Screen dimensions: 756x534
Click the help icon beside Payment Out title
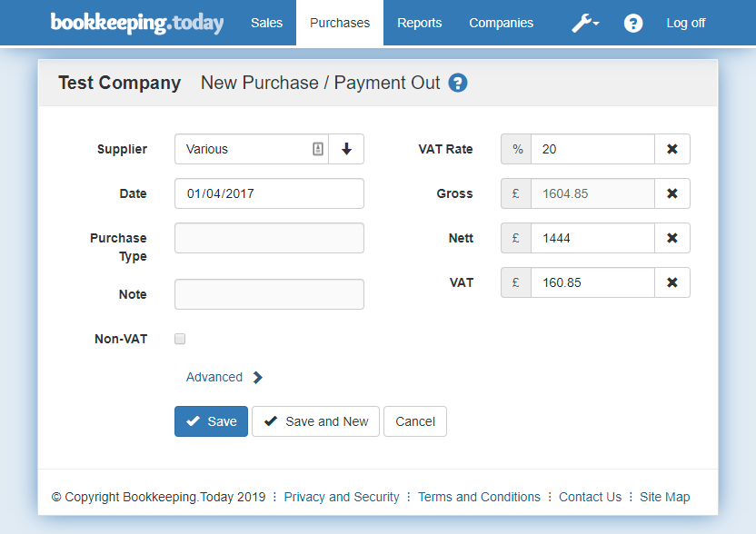(x=458, y=84)
